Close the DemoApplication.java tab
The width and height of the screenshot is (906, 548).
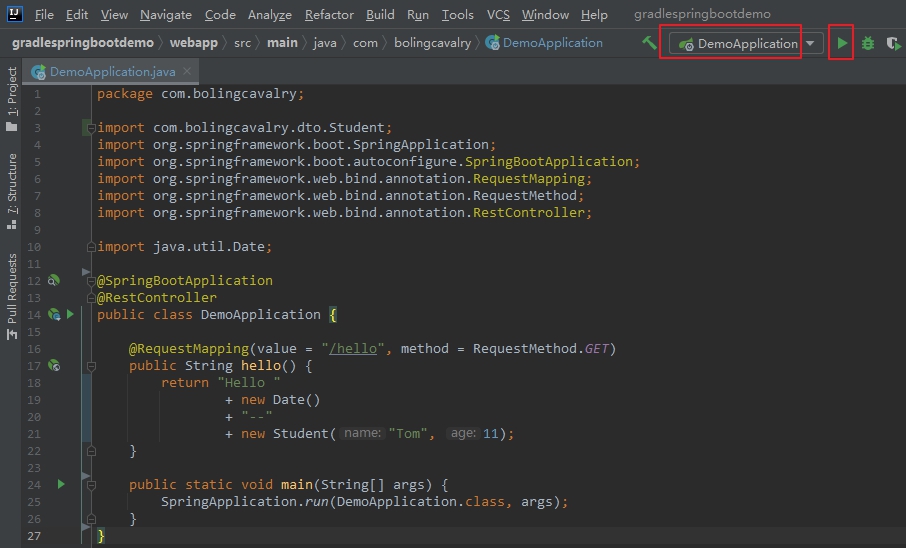click(x=187, y=71)
